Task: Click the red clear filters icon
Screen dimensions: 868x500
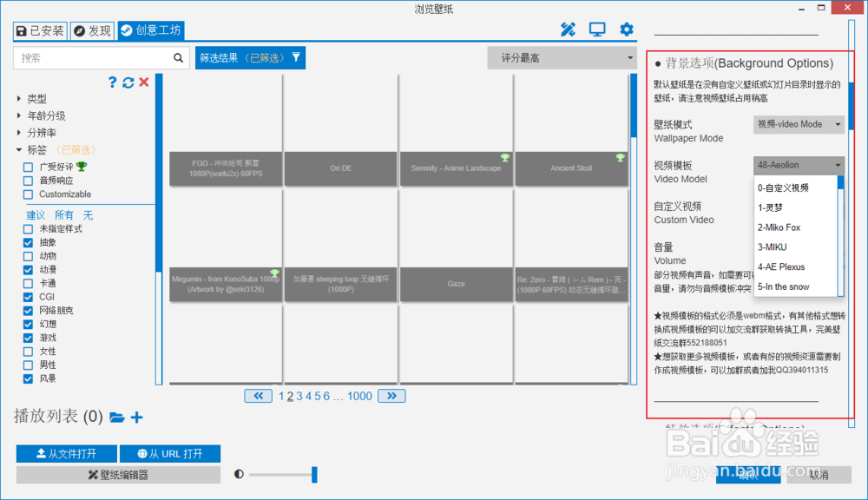Action: click(x=142, y=82)
